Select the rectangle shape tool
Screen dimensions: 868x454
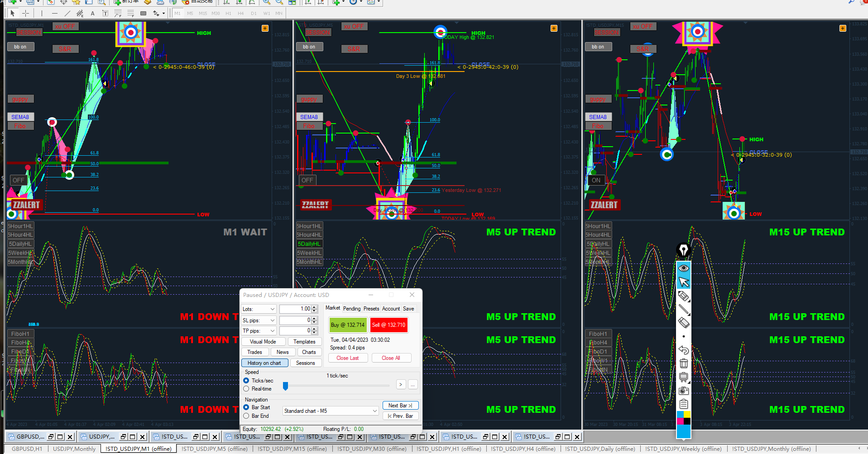[x=143, y=13]
